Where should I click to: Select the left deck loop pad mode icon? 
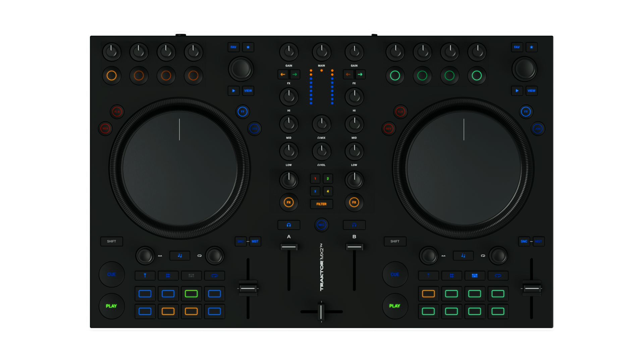point(214,276)
